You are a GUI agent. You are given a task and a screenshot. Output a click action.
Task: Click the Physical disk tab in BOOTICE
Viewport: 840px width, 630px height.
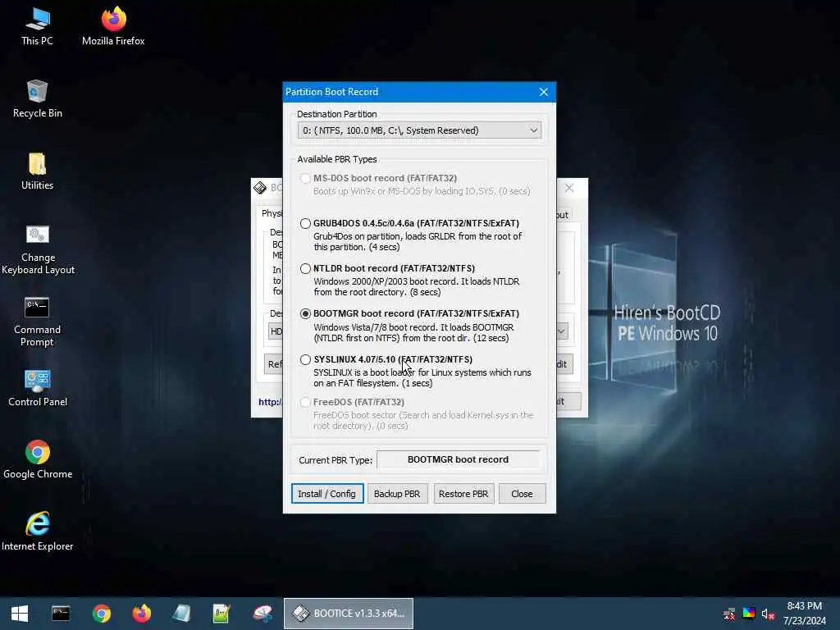272,213
